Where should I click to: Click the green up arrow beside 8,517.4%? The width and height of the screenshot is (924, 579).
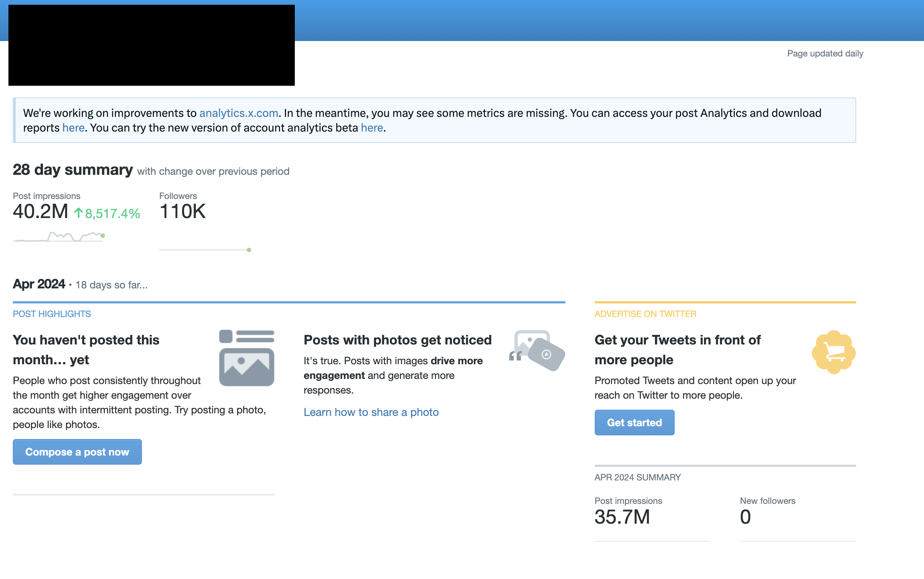click(78, 213)
